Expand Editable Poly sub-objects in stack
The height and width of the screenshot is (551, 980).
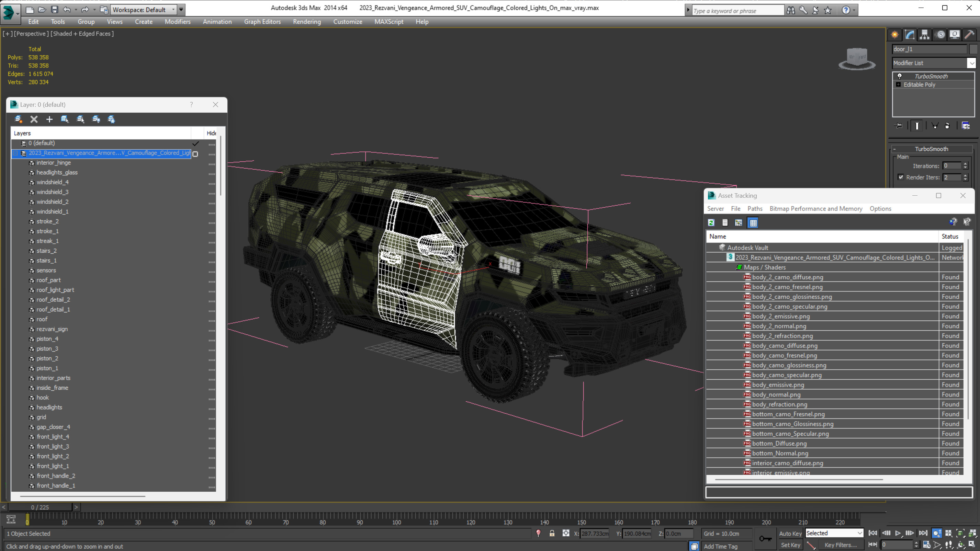coord(898,85)
